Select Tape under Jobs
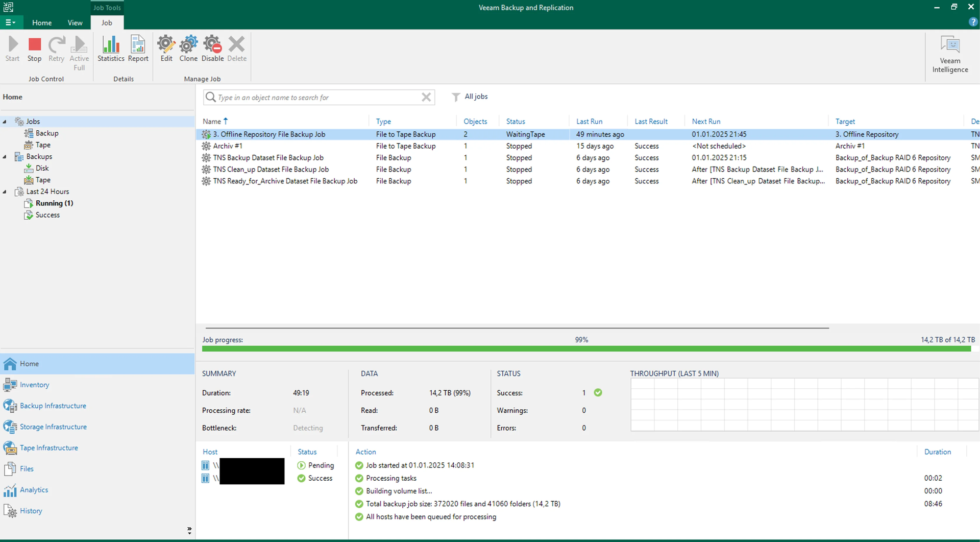 click(43, 145)
